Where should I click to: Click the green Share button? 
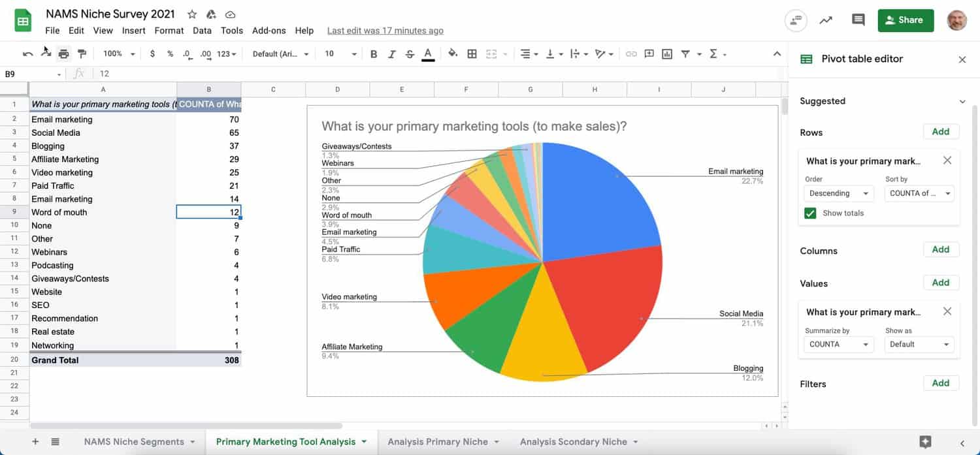coord(906,20)
